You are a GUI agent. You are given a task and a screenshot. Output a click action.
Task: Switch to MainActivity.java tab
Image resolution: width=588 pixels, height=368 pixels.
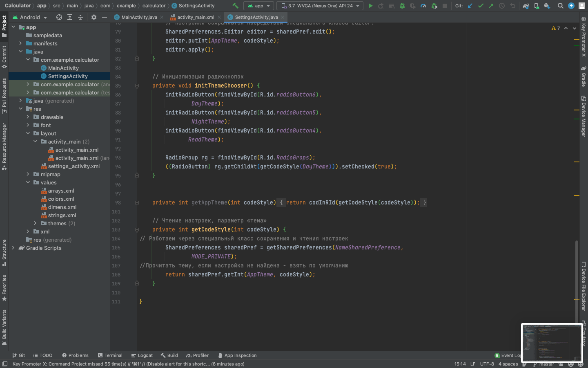139,17
